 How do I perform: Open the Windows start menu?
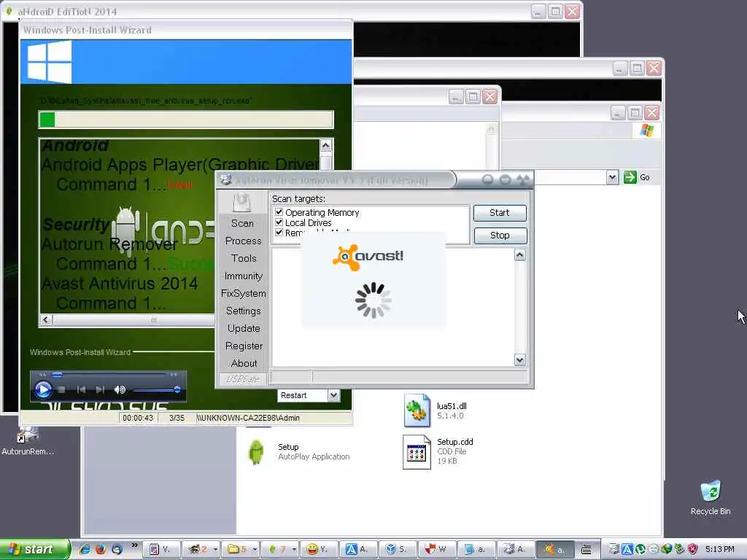pos(34,549)
